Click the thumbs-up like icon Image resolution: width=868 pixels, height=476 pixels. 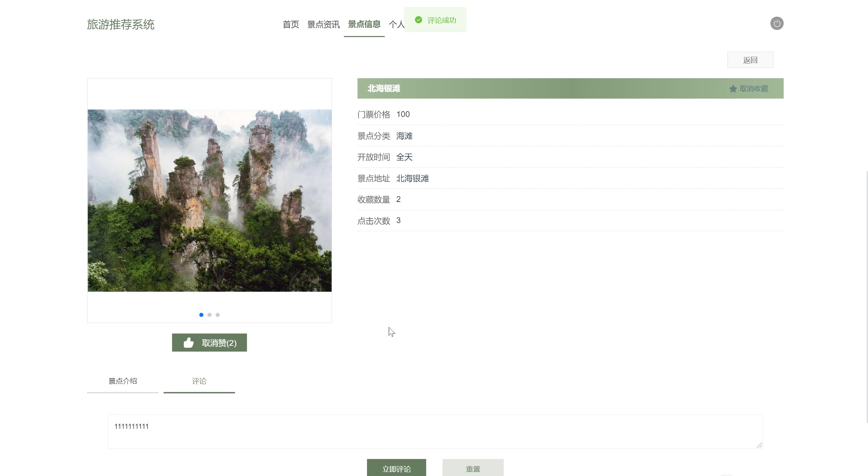pyautogui.click(x=188, y=343)
